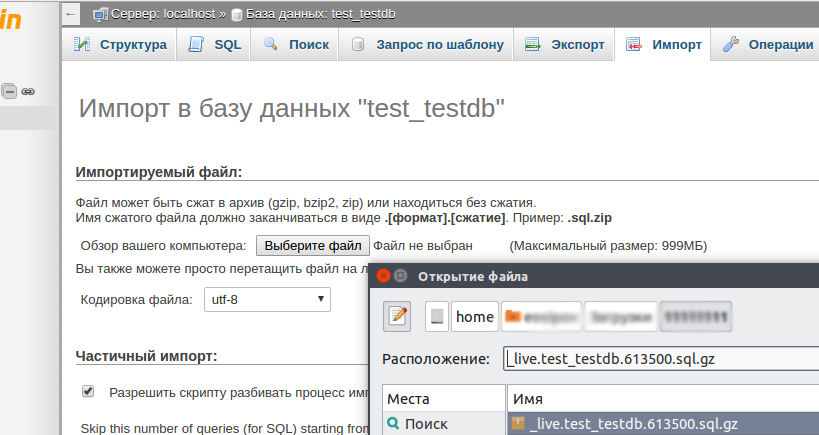
Task: Click the База данных: test_testdb breadcrumb link
Action: point(307,14)
